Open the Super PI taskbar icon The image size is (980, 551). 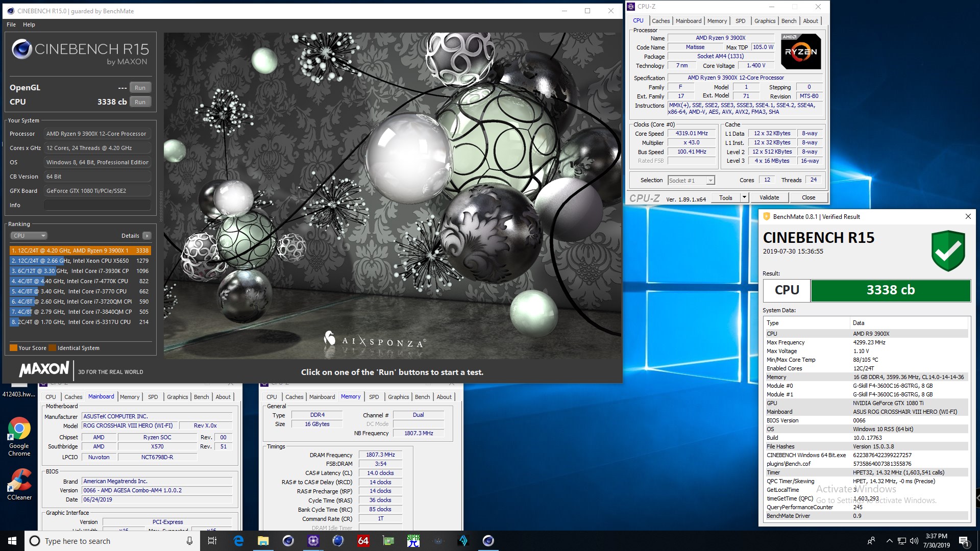[x=413, y=541]
